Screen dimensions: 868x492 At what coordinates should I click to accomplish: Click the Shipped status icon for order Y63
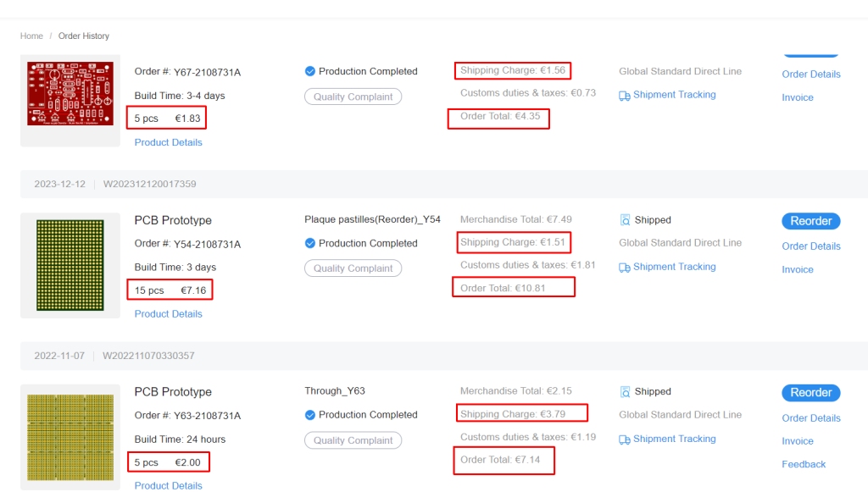click(625, 392)
